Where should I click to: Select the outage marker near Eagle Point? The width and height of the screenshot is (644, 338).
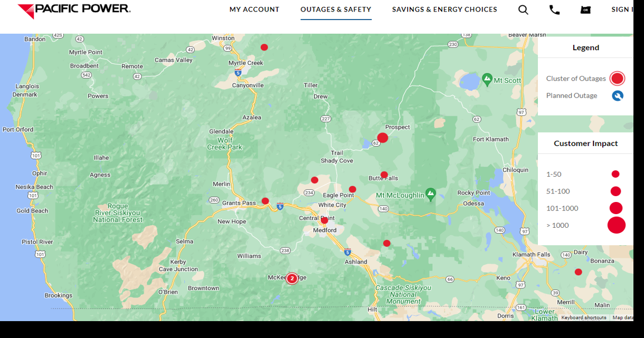[x=353, y=189]
